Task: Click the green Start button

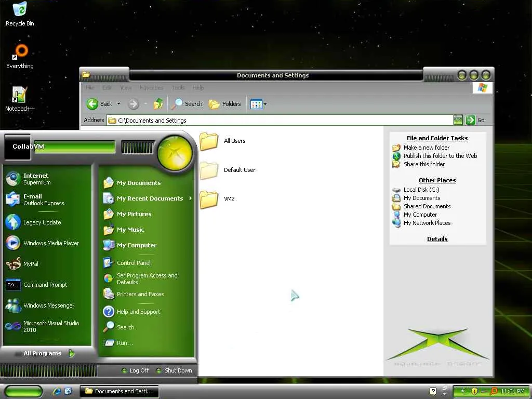Action: pyautogui.click(x=23, y=391)
